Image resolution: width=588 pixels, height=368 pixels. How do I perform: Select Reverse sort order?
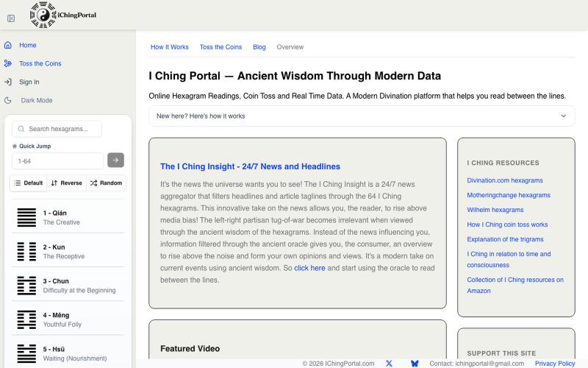pyautogui.click(x=66, y=183)
